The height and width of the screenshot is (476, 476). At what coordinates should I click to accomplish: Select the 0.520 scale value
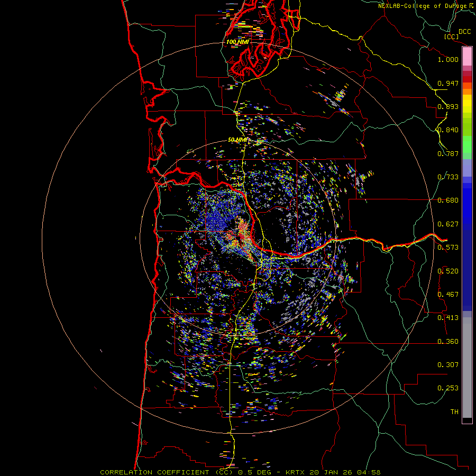coord(448,271)
